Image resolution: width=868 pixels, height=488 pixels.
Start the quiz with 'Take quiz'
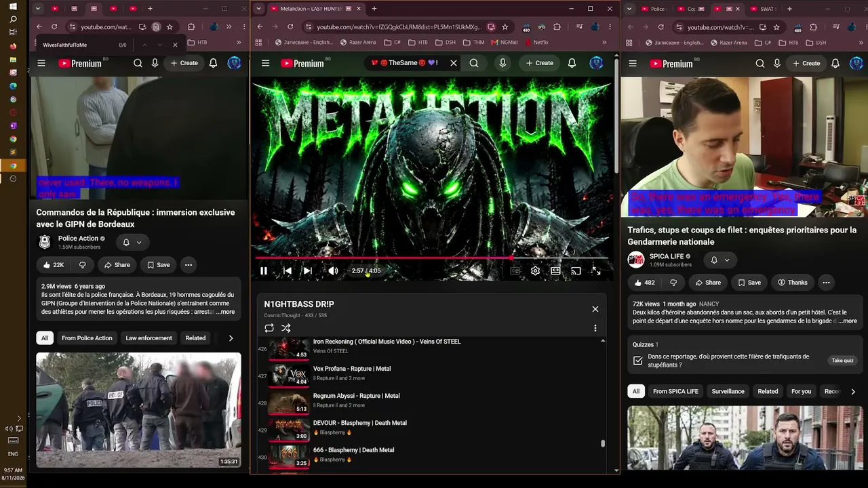(842, 361)
